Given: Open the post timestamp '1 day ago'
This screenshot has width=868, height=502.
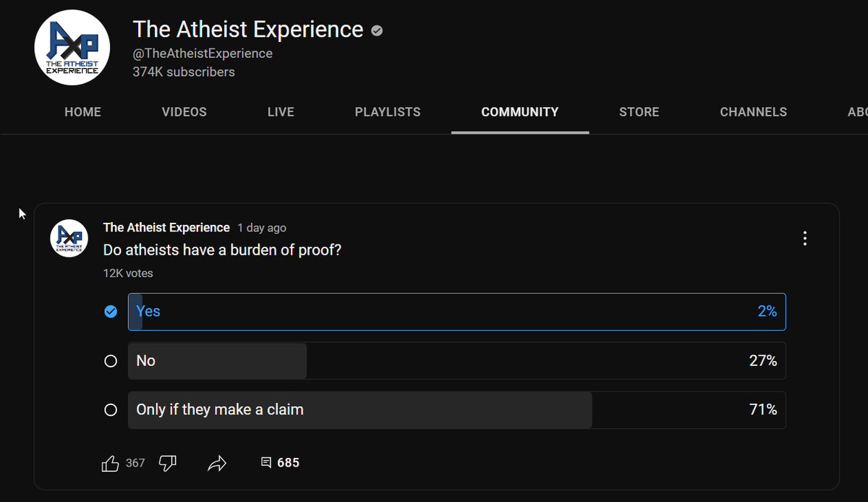Looking at the screenshot, I should 261,227.
